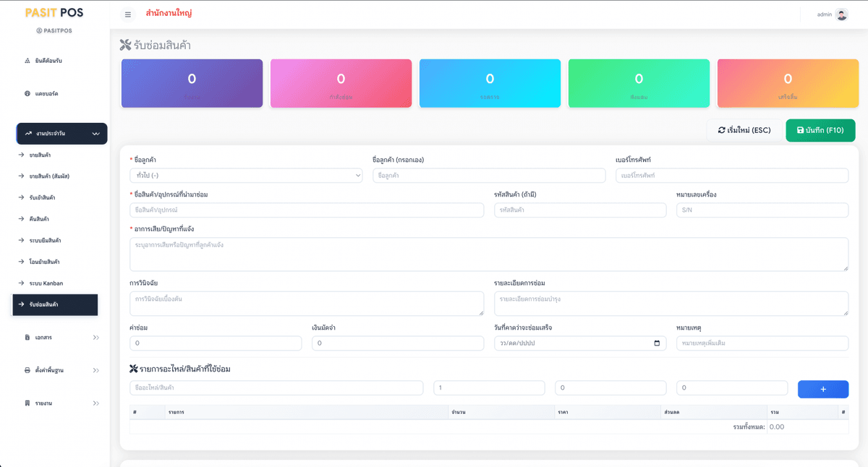Select the active รับซ่อมสินค้า menu item
The width and height of the screenshot is (868, 467).
55,304
